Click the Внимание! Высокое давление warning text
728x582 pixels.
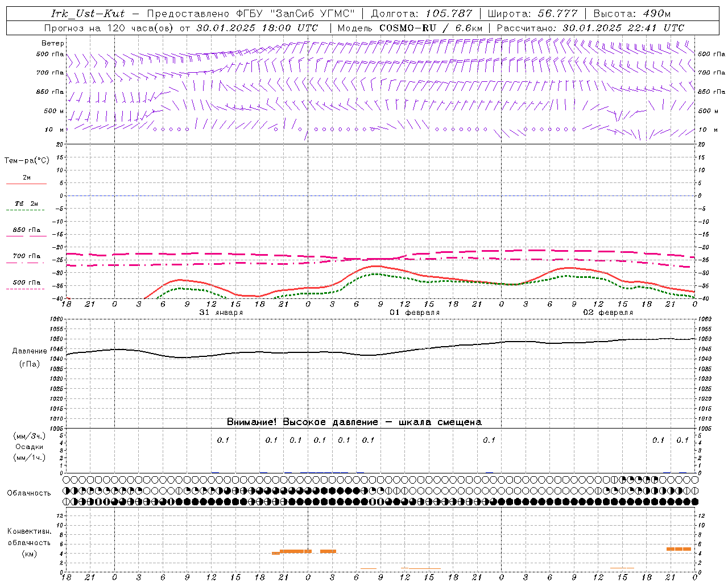tap(354, 422)
